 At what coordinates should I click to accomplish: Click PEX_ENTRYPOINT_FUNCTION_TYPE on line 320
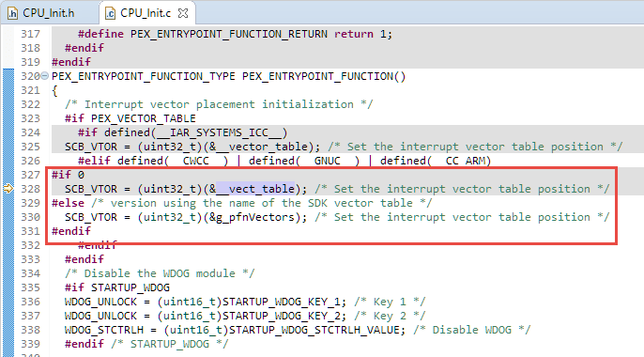pos(144,76)
